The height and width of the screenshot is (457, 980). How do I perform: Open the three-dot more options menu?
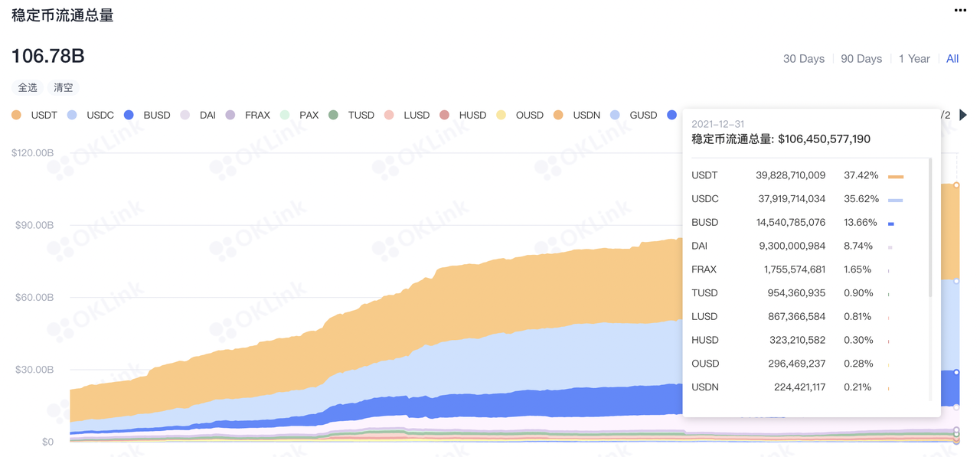(x=960, y=11)
